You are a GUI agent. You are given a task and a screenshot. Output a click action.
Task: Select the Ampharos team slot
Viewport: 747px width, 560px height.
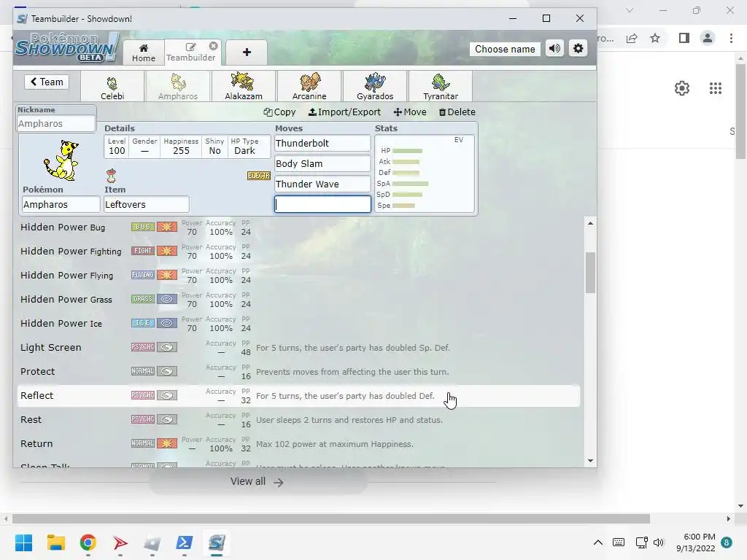coord(178,86)
